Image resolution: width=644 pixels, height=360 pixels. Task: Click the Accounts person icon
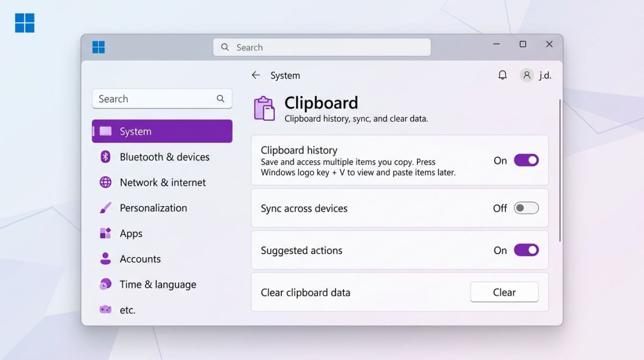coord(106,259)
